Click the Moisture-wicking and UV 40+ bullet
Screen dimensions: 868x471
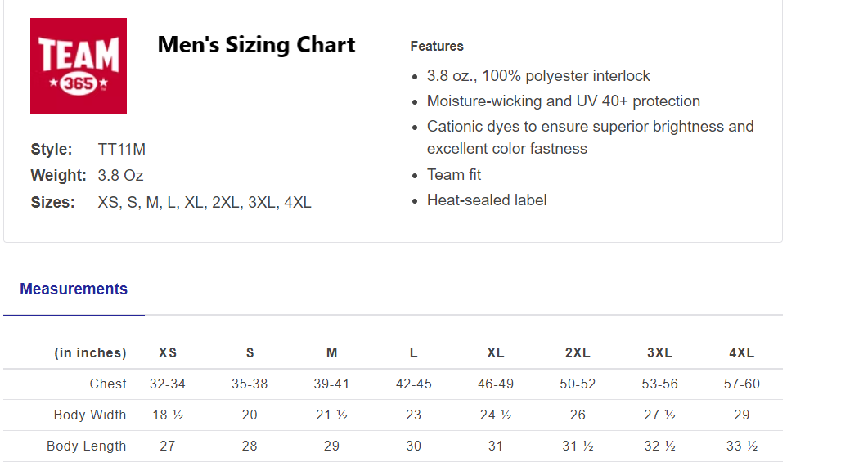click(564, 101)
